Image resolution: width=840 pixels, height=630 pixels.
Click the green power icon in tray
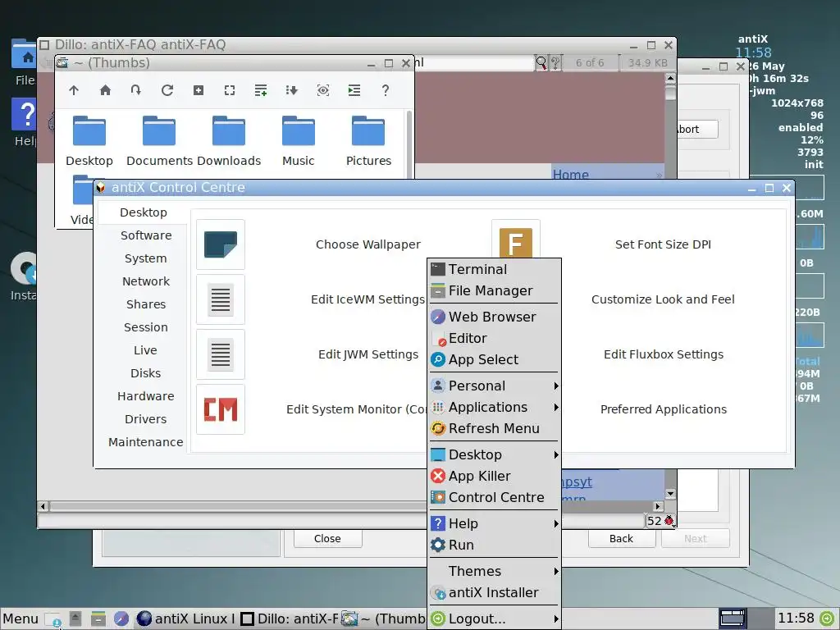828,619
